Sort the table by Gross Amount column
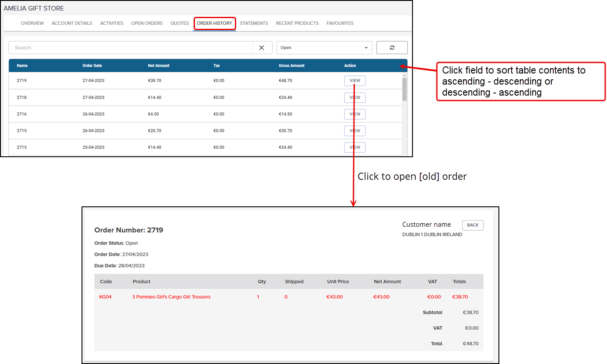 (292, 65)
